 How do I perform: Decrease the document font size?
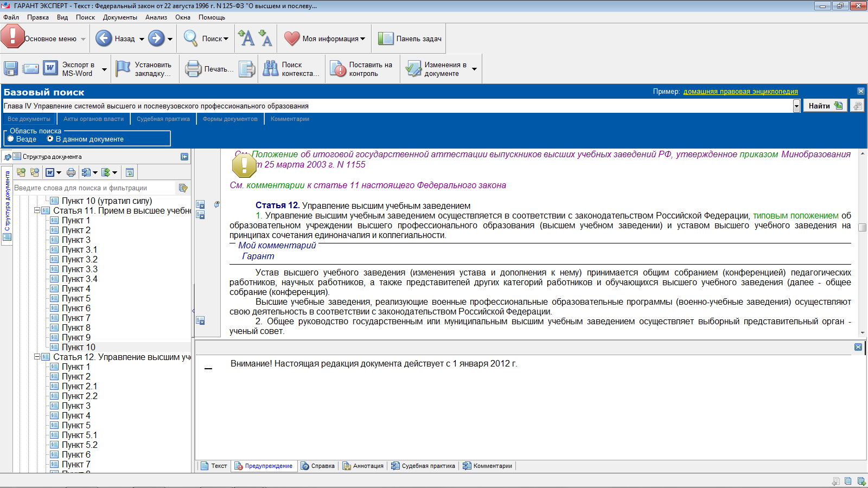tap(265, 38)
